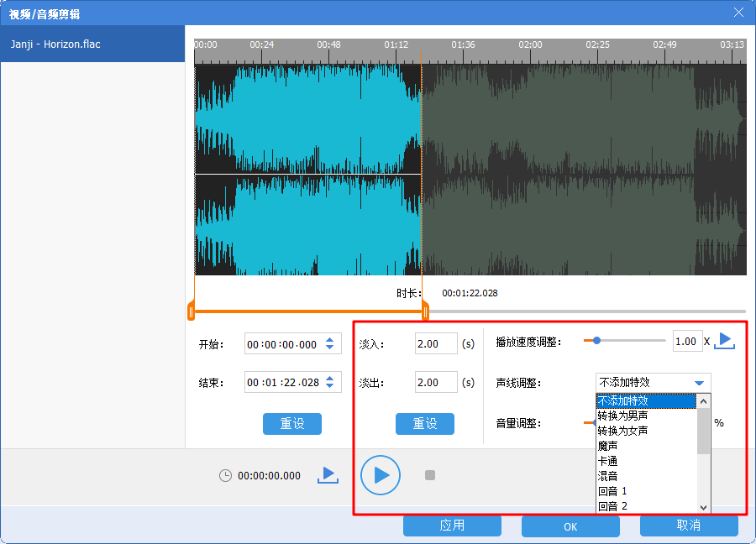
Task: Click 取消 to cancel
Action: click(x=689, y=526)
